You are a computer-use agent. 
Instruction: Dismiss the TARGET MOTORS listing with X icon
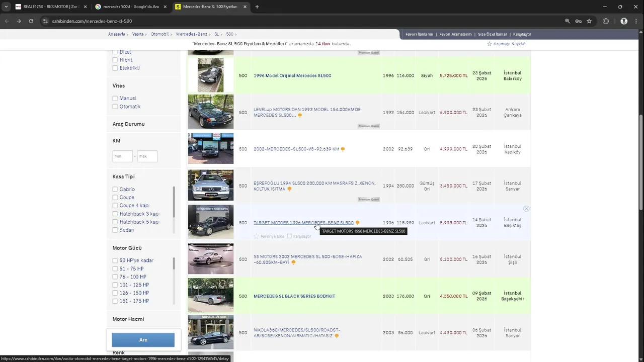(x=526, y=209)
